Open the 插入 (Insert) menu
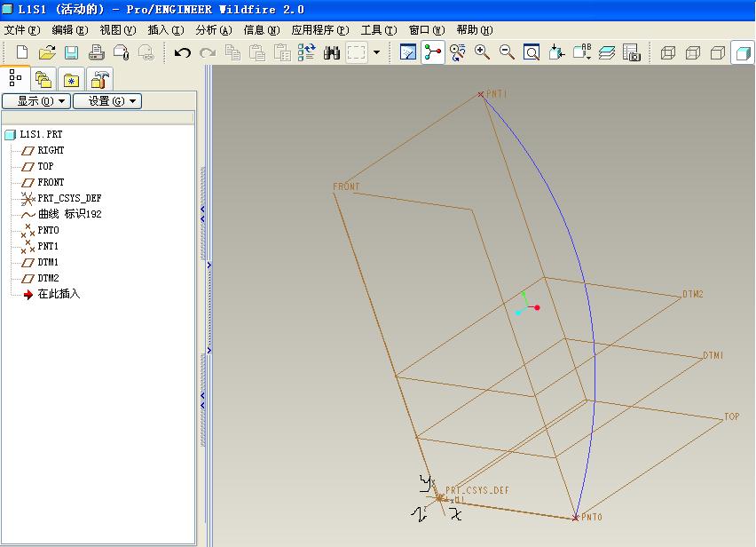The width and height of the screenshot is (756, 547). point(166,30)
